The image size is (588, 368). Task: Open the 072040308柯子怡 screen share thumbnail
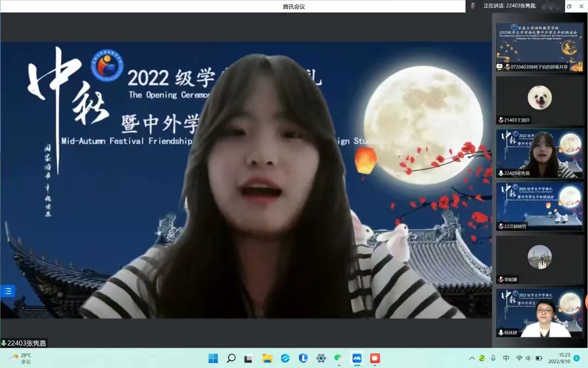point(540,47)
